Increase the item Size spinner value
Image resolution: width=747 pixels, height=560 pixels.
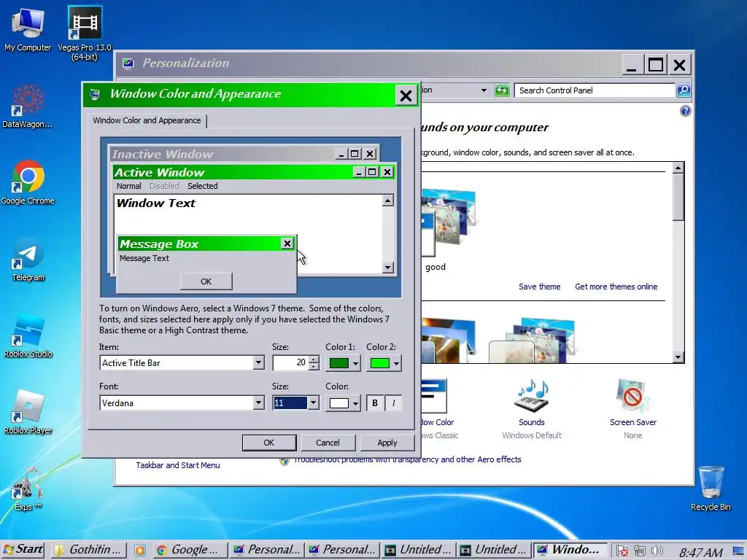[x=314, y=359]
